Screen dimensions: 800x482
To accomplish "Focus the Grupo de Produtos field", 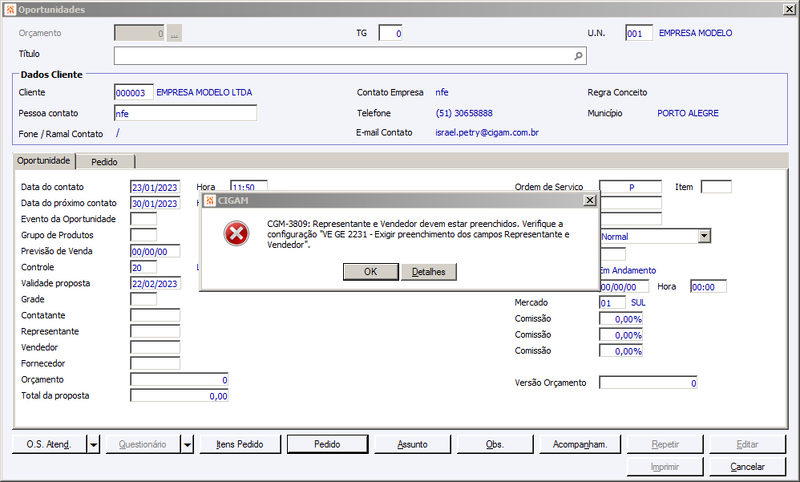I will coord(143,235).
